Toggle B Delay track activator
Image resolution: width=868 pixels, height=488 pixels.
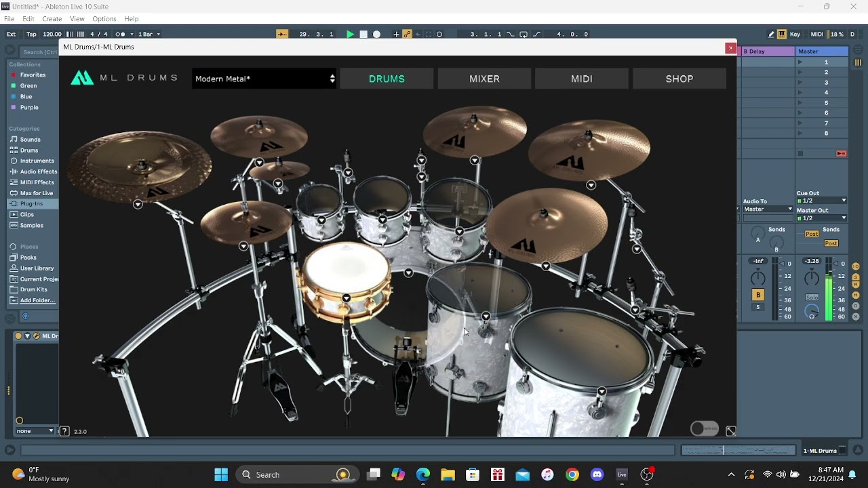(x=758, y=295)
